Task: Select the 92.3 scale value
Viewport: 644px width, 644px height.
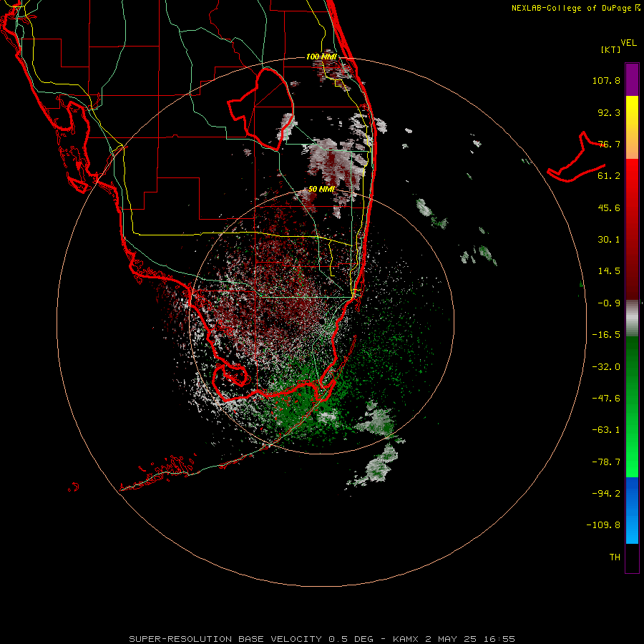Action: (609, 112)
